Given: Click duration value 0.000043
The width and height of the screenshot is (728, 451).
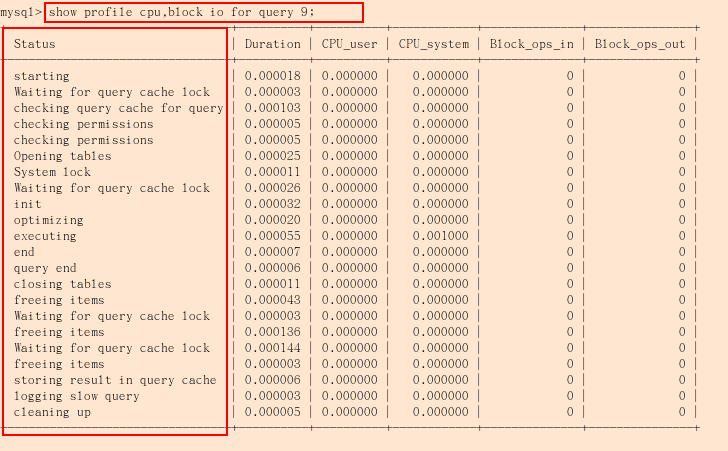Looking at the screenshot, I should tap(273, 300).
